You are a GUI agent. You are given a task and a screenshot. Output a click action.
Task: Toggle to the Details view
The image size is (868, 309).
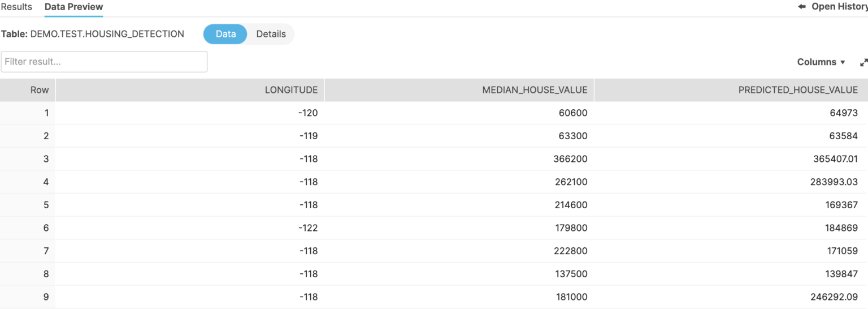[x=271, y=34]
